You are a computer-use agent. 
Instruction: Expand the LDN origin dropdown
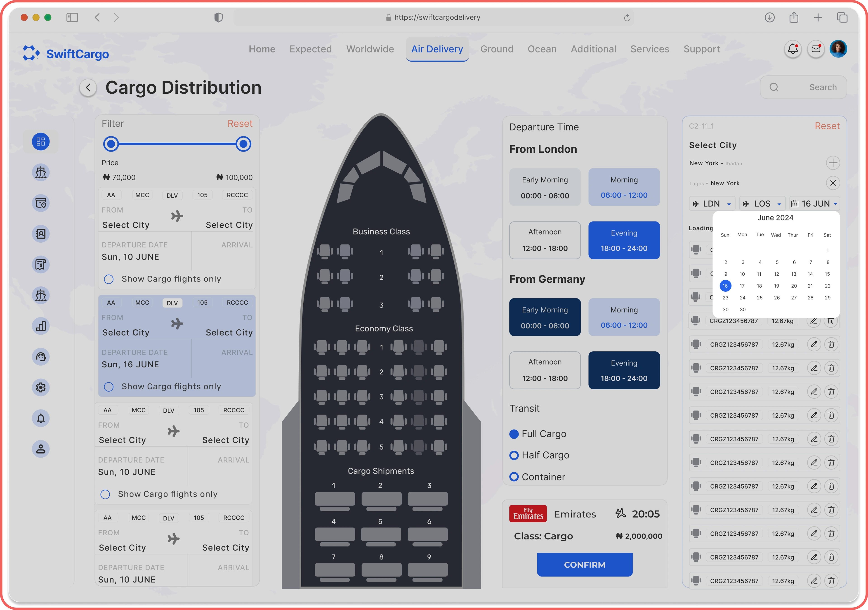click(x=712, y=204)
